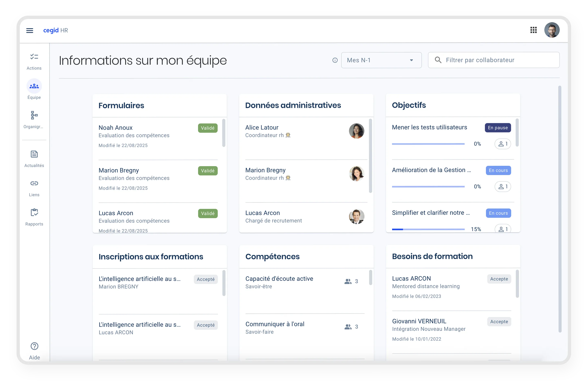Open the hamburger navigation menu
Viewport: 588px width, 388px height.
coord(30,30)
